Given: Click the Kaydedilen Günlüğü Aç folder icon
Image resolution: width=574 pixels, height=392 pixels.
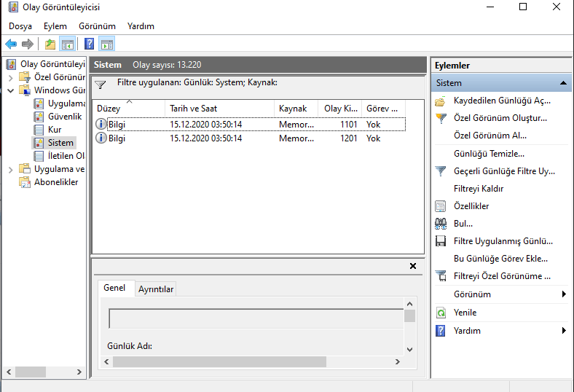Looking at the screenshot, I should pyautogui.click(x=441, y=101).
